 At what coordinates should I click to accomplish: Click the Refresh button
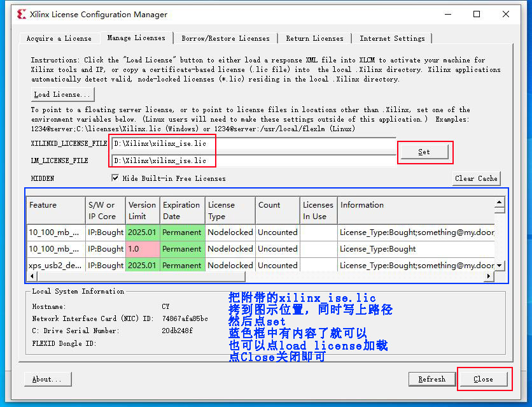pyautogui.click(x=431, y=379)
